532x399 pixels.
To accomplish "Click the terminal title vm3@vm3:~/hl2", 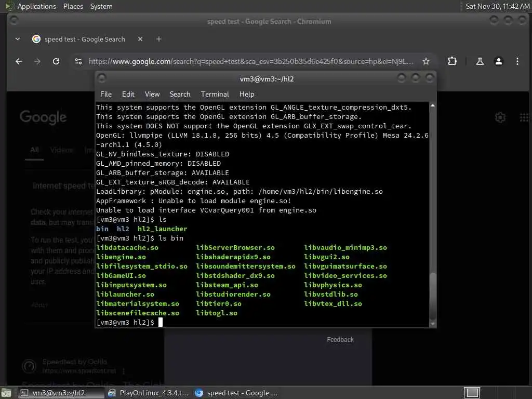I will [x=267, y=79].
